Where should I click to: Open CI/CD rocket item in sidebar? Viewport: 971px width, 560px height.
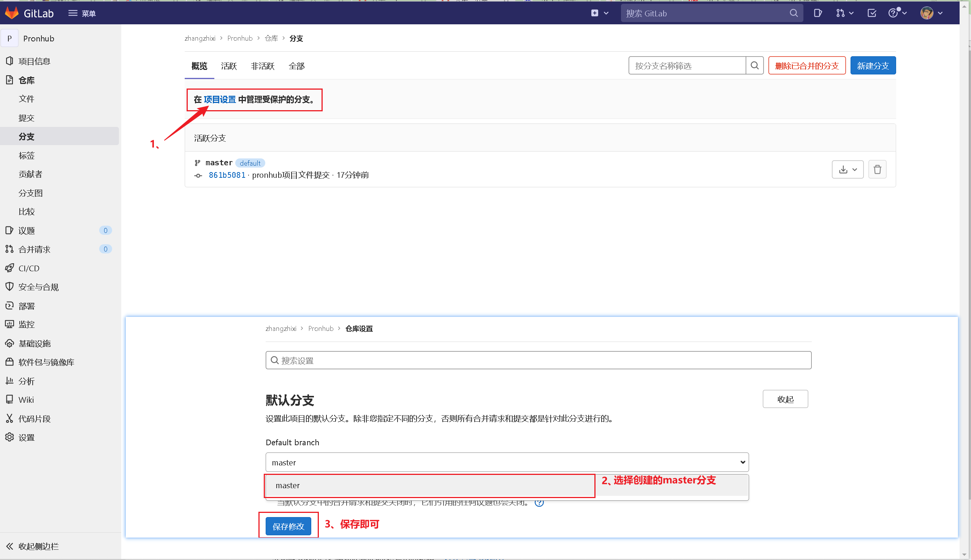click(x=29, y=268)
